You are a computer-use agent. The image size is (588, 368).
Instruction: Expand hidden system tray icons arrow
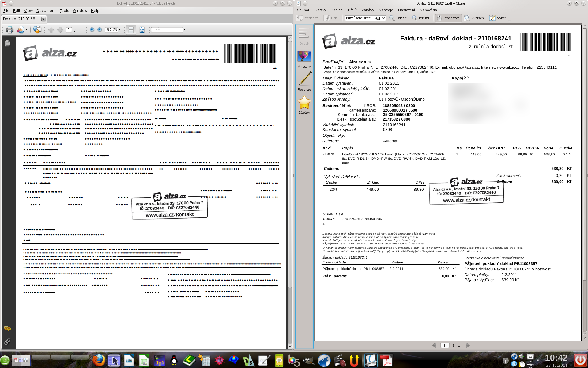tap(538, 361)
